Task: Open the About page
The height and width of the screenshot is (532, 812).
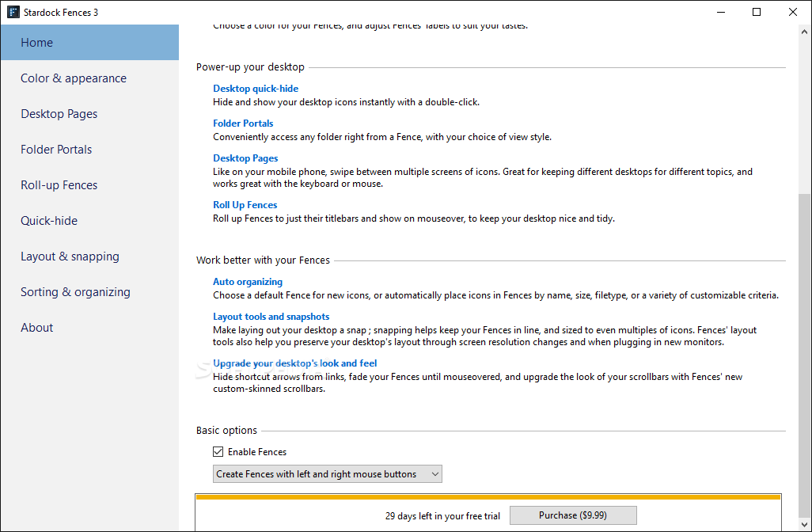Action: (89, 328)
